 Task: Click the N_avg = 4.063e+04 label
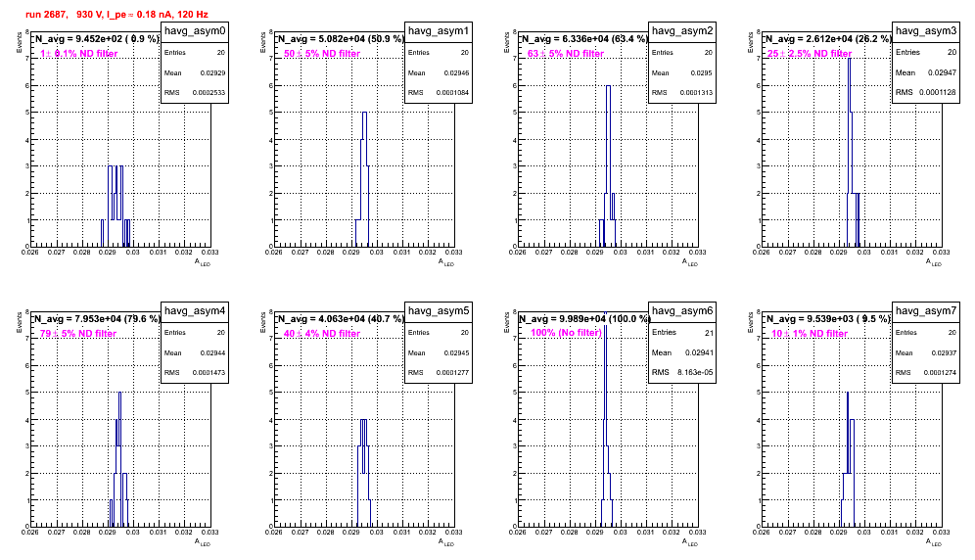click(x=341, y=319)
